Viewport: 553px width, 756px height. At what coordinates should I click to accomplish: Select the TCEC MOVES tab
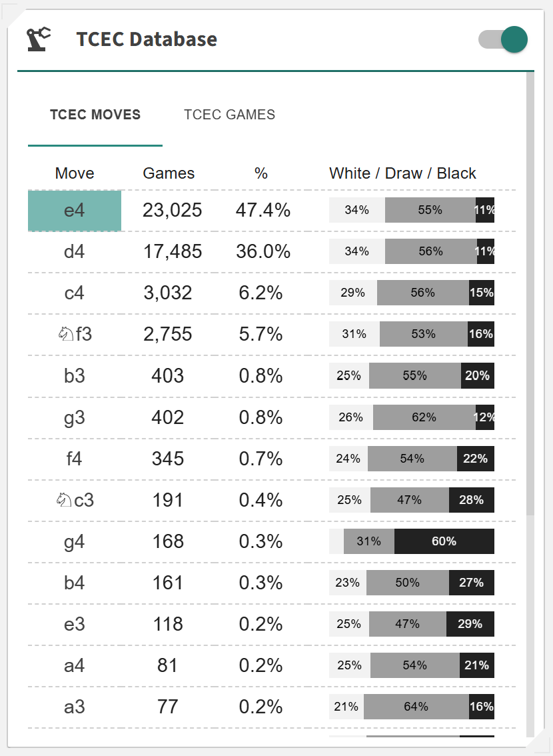tap(95, 115)
